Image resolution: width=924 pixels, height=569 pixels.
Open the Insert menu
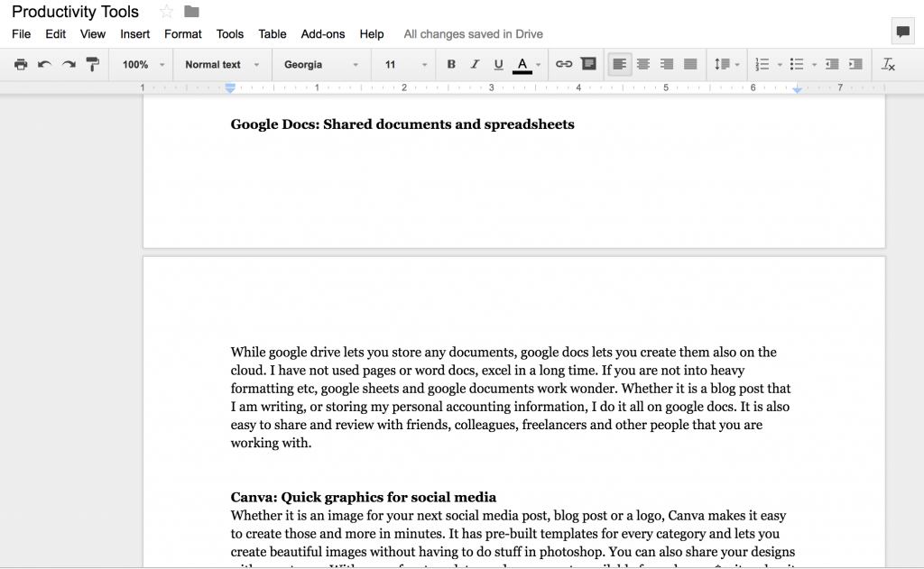(134, 34)
